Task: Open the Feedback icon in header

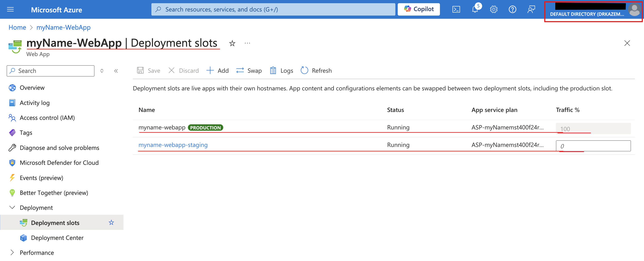Action: pos(531,10)
